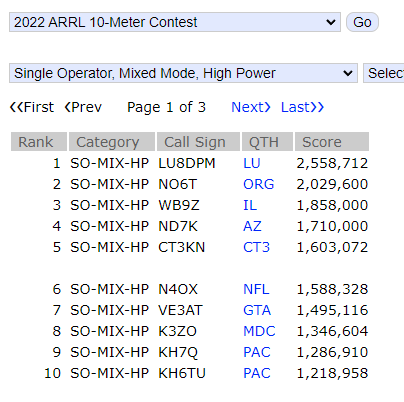Open the PAC link in KH7Q row

click(x=257, y=352)
